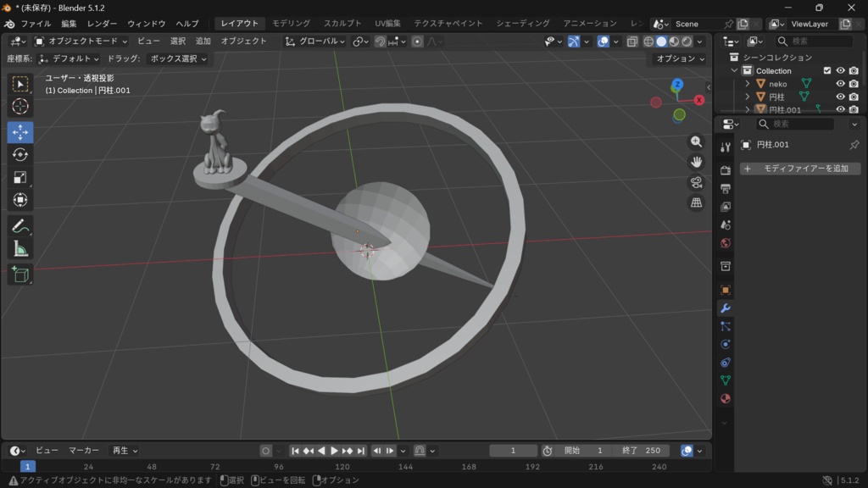Switch to wireframe shading
The height and width of the screenshot is (488, 868).
click(648, 42)
